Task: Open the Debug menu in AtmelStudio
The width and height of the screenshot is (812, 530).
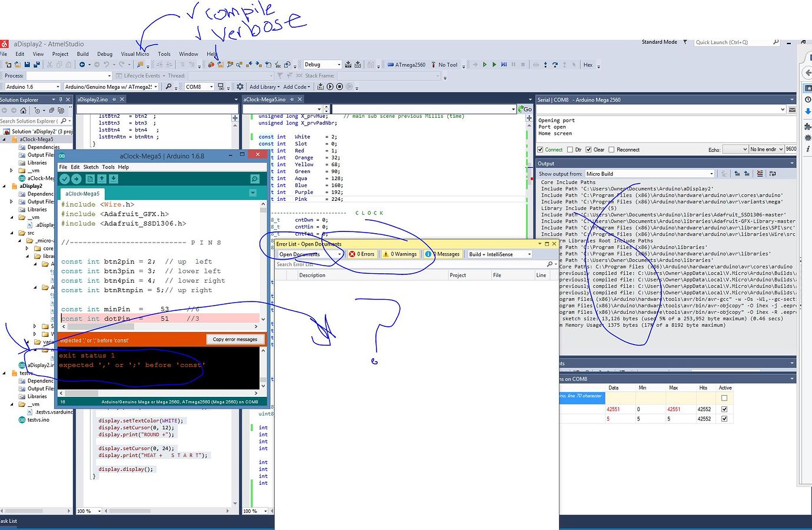Action: [x=105, y=54]
